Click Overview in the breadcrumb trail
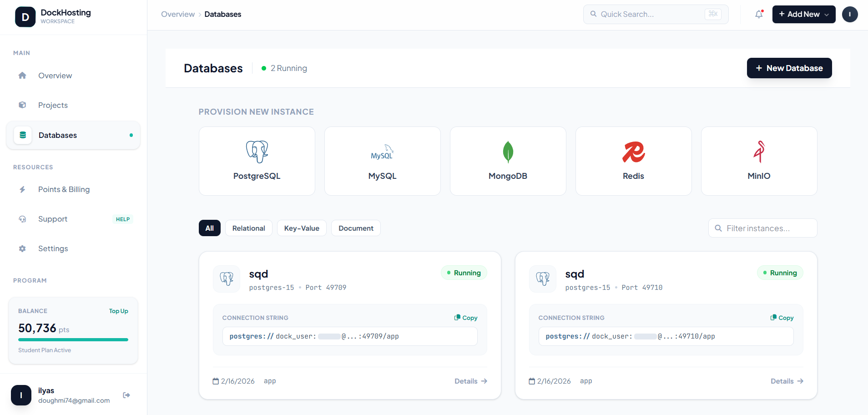 point(177,14)
